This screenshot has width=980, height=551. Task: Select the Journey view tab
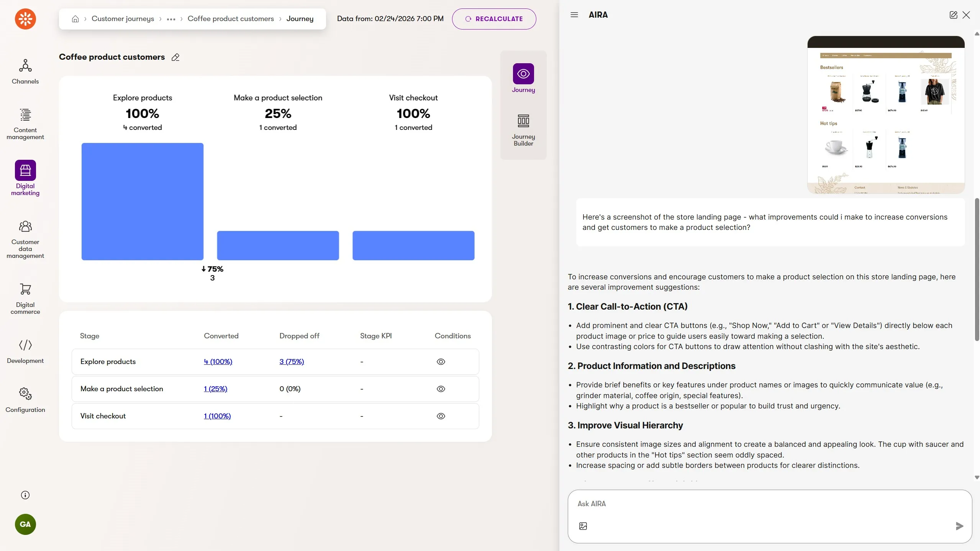click(x=523, y=79)
